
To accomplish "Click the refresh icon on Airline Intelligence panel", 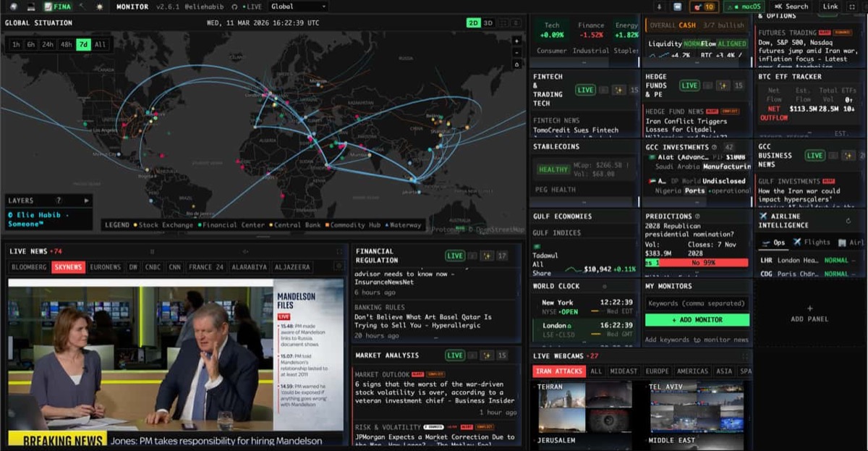I will 848,221.
